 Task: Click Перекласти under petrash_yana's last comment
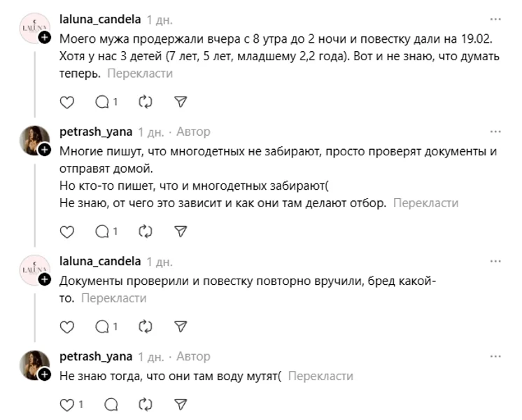320,376
